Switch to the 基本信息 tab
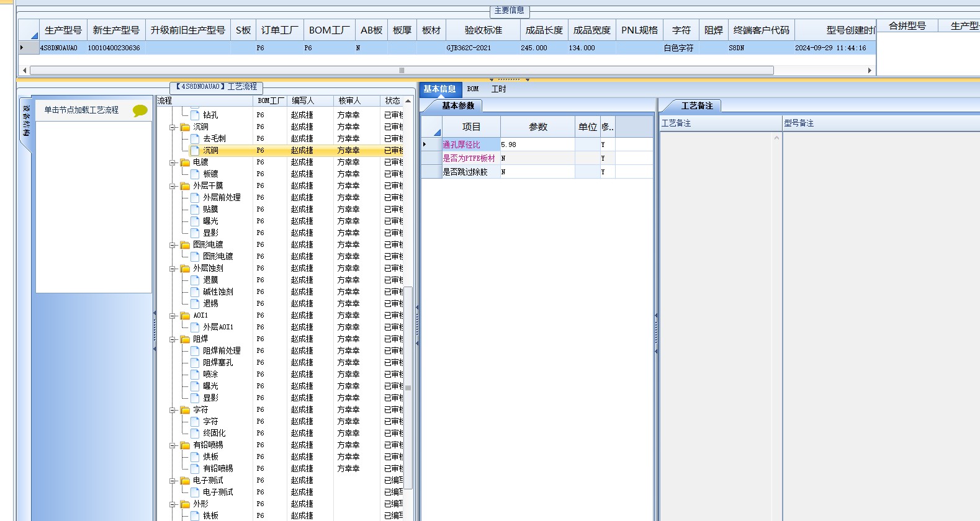This screenshot has height=521, width=980. [x=440, y=89]
